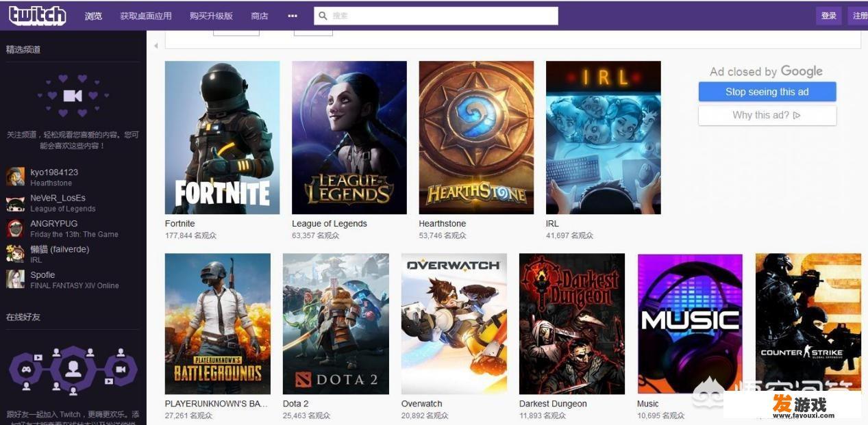The height and width of the screenshot is (425, 868).
Task: Click the Overwatch title link
Action: coord(422,404)
